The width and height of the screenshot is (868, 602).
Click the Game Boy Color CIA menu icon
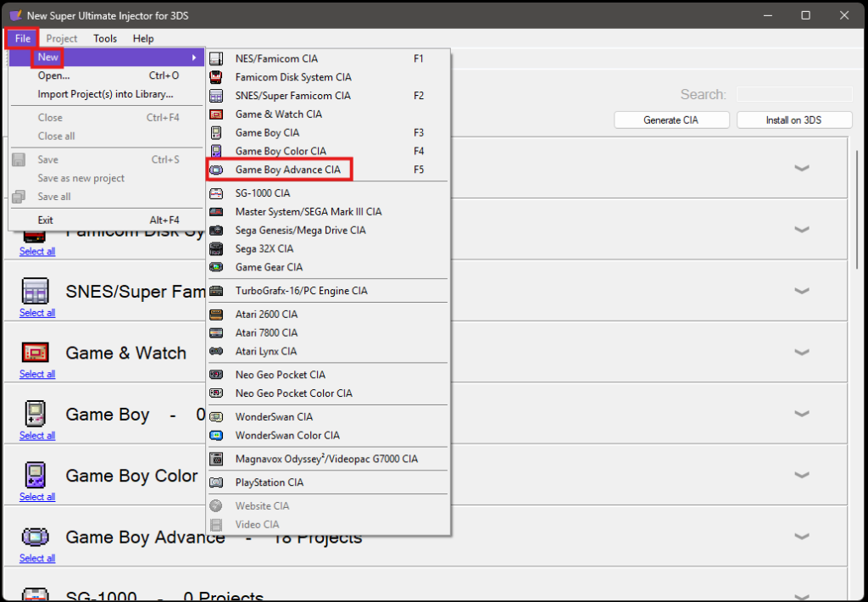[x=216, y=151]
